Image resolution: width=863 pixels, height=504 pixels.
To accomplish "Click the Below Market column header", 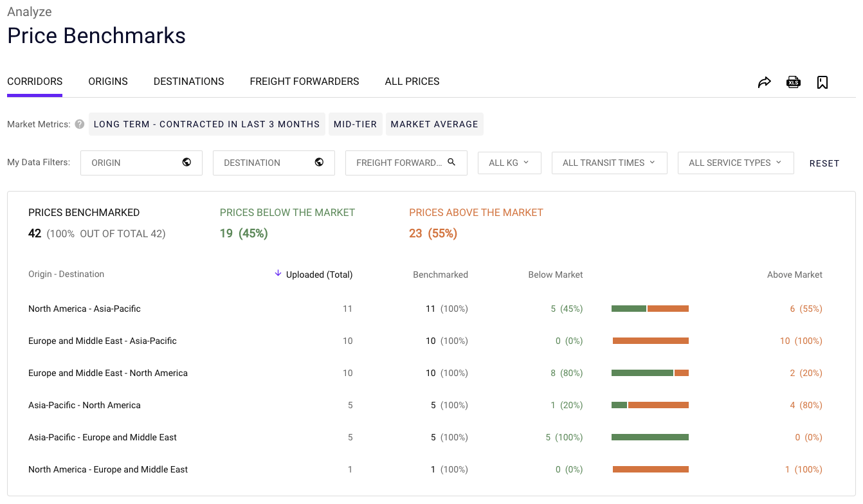I will pyautogui.click(x=556, y=274).
